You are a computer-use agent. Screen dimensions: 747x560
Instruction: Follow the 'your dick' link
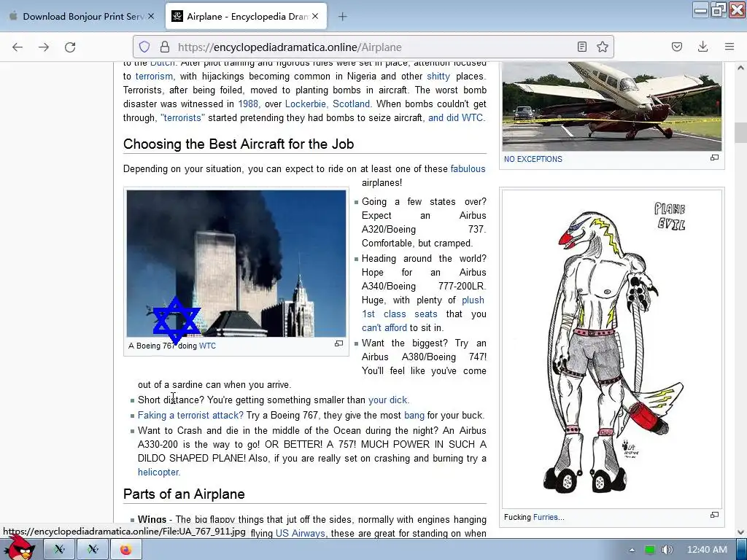(389, 400)
